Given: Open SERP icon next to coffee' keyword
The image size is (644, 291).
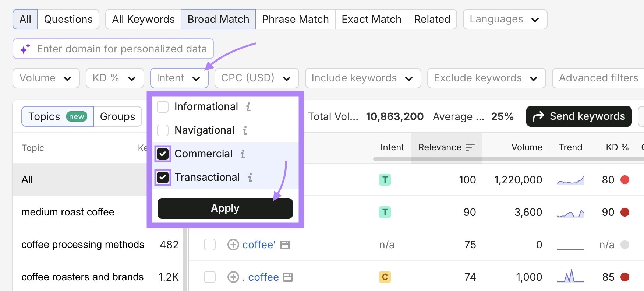Looking at the screenshot, I should (285, 245).
